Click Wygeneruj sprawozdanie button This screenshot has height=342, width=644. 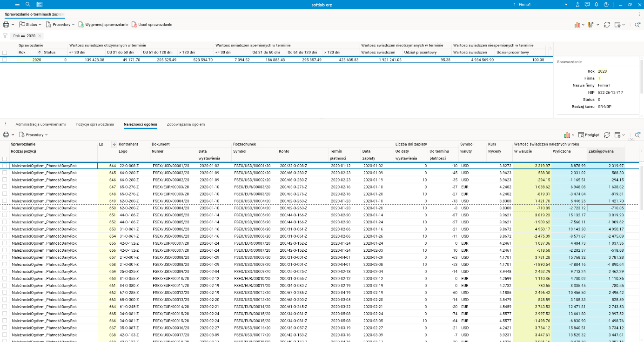103,24
